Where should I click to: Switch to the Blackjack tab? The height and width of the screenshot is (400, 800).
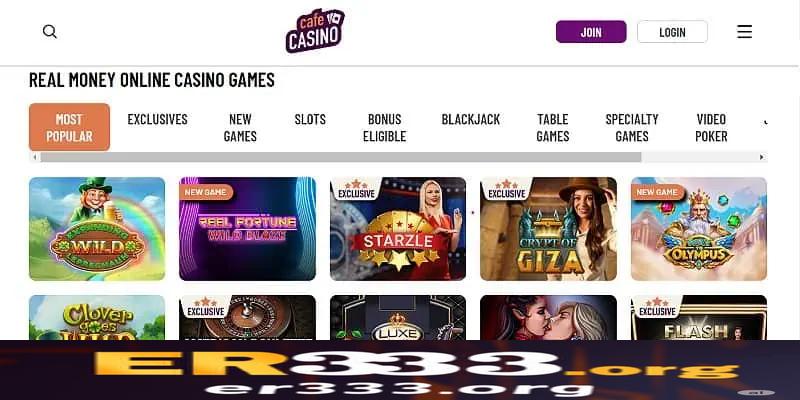[x=470, y=119]
